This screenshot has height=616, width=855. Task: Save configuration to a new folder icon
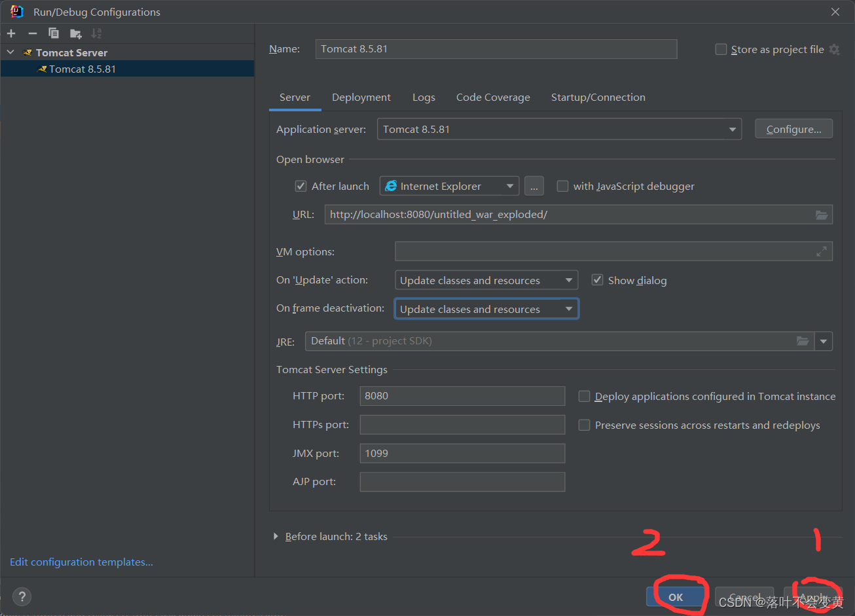pyautogui.click(x=76, y=33)
